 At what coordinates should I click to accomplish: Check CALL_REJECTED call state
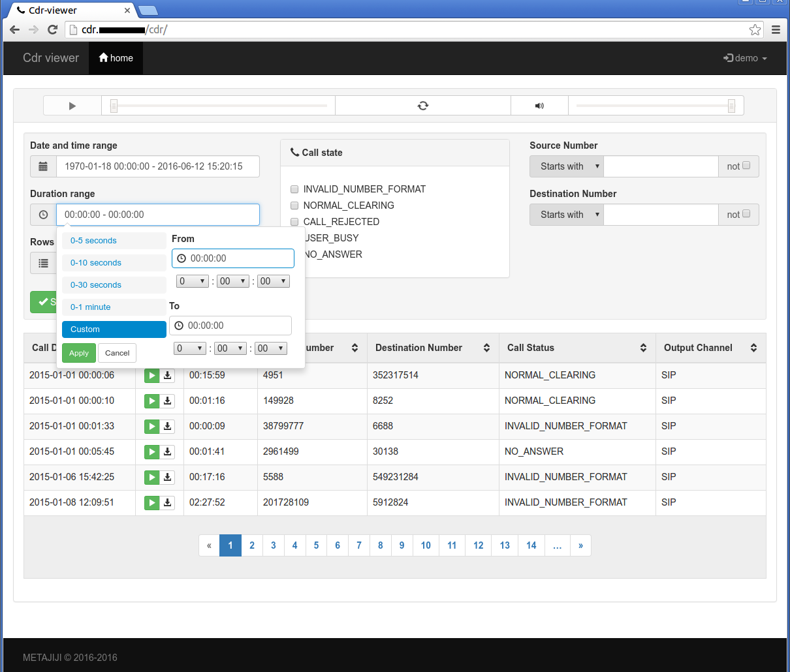pos(294,222)
